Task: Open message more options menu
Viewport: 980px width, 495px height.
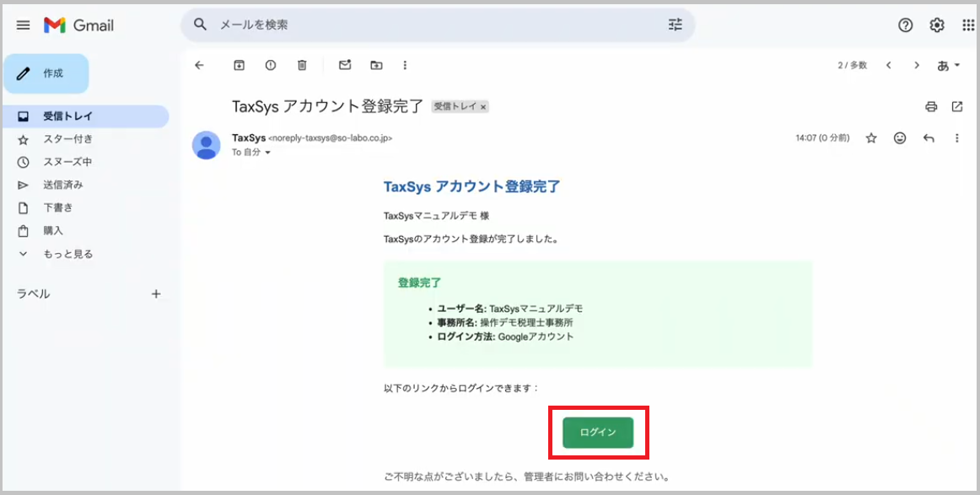Action: 957,138
